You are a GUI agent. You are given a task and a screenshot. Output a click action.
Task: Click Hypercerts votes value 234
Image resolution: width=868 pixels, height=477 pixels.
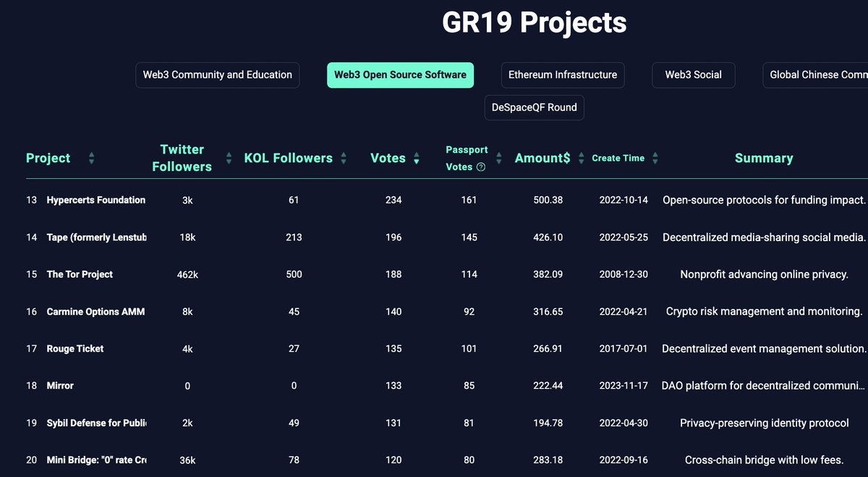point(393,200)
